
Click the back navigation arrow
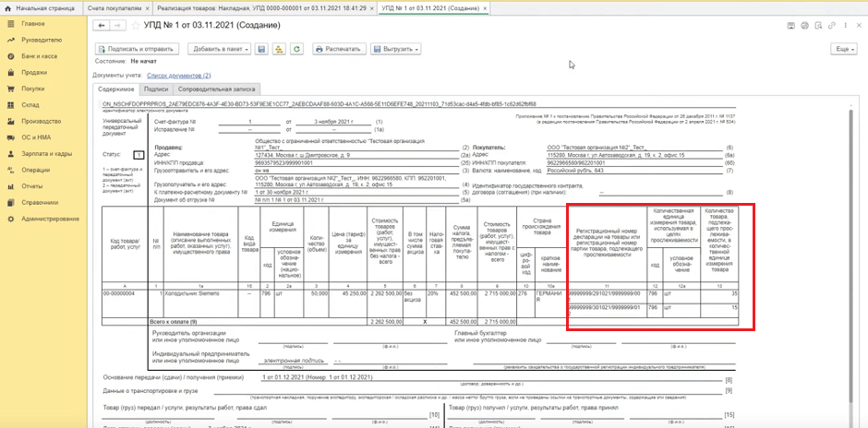pos(102,25)
